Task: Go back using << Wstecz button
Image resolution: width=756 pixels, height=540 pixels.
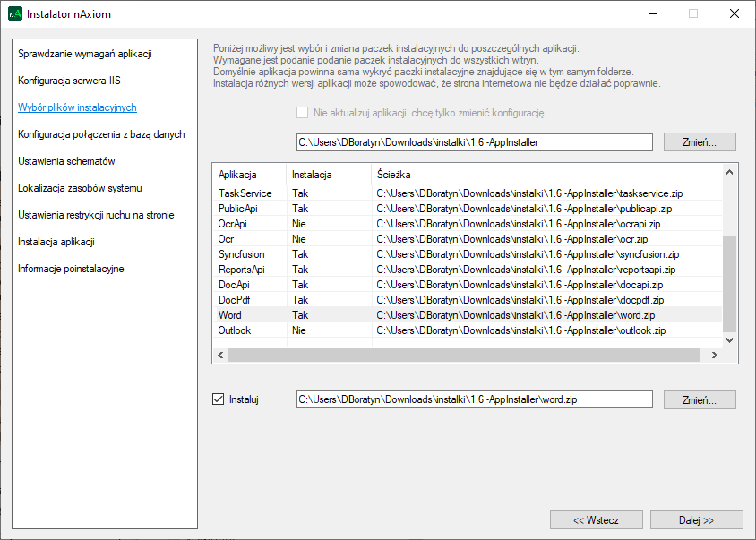Action: click(596, 519)
